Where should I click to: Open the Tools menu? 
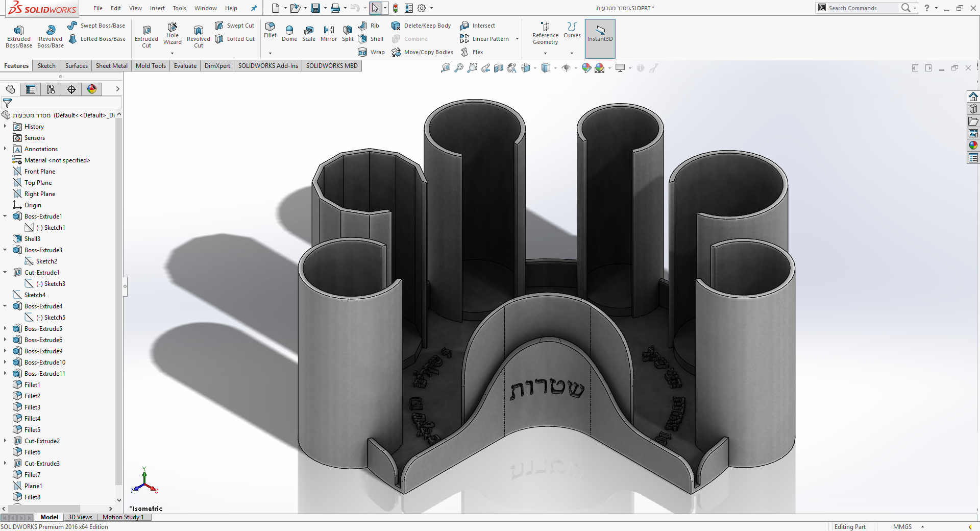[179, 8]
